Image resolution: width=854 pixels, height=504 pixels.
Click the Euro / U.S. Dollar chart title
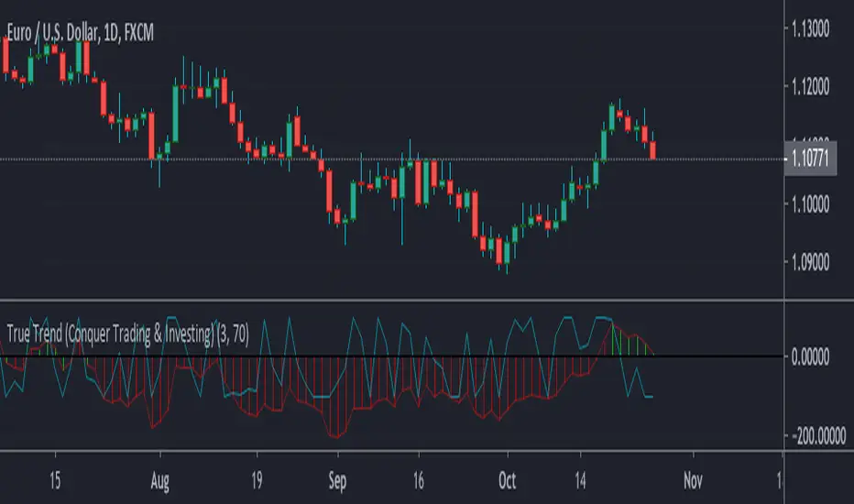coord(80,33)
